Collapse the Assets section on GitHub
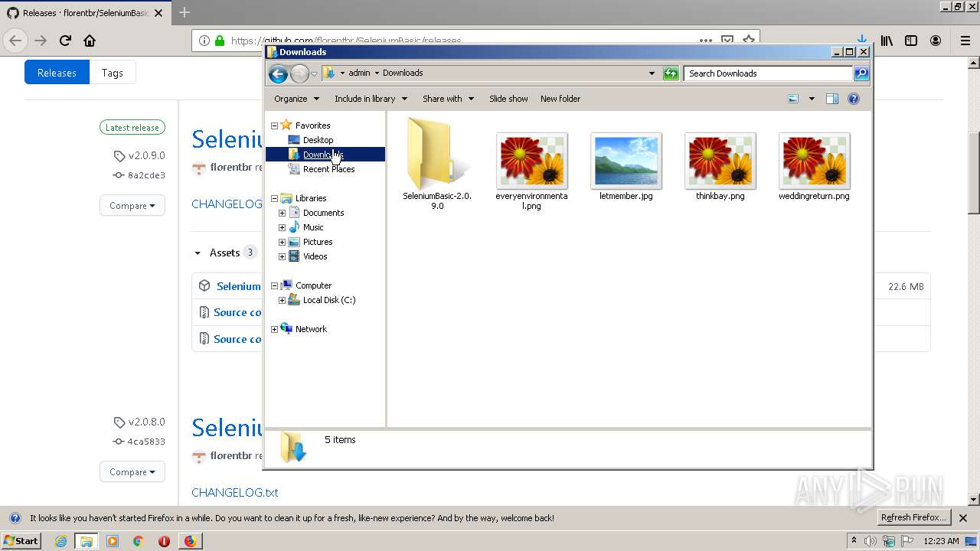980x551 pixels. tap(198, 253)
